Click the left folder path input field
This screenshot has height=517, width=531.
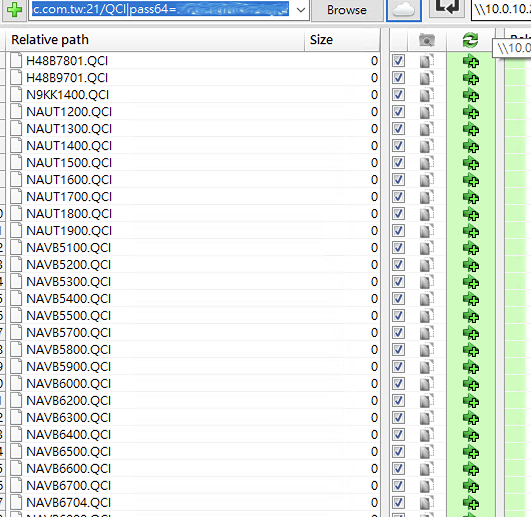point(161,10)
